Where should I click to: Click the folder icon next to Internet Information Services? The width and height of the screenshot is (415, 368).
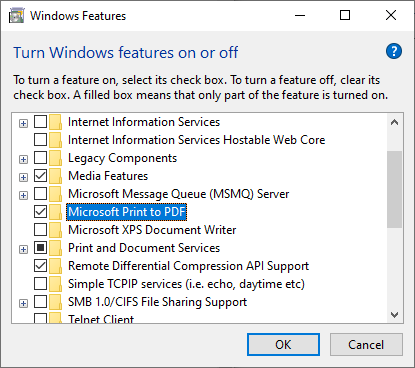point(55,122)
